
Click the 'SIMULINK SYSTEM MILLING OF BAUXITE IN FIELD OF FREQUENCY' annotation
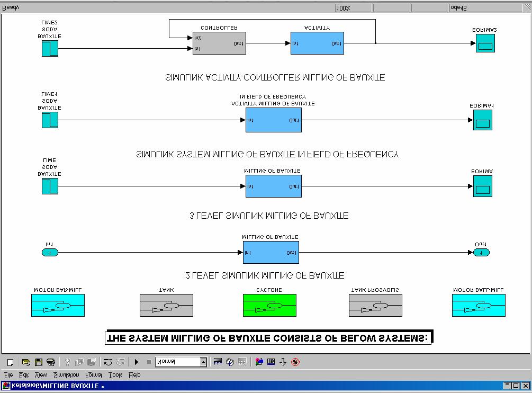[267, 155]
